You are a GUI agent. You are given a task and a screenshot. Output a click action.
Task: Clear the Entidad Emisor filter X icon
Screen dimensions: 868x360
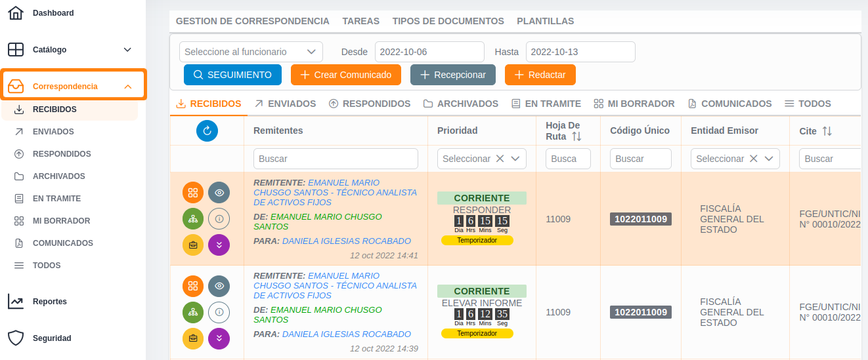(x=753, y=159)
